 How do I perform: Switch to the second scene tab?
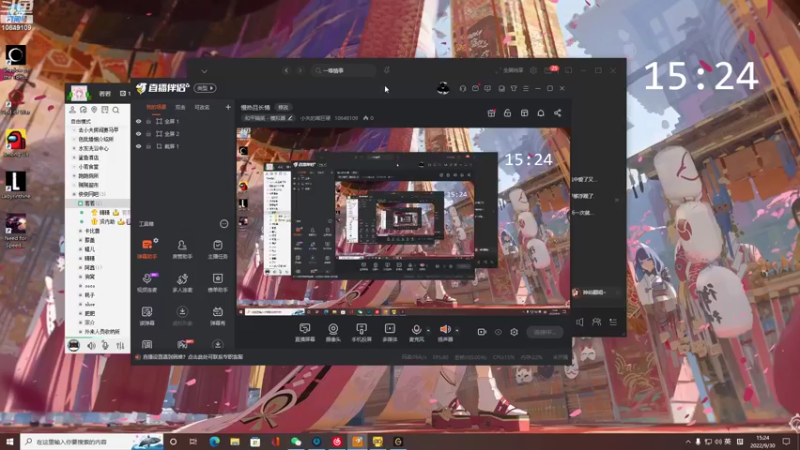180,107
